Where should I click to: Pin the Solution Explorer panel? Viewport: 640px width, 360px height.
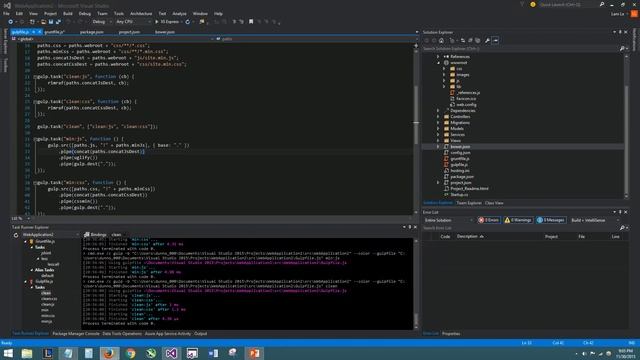click(620, 32)
